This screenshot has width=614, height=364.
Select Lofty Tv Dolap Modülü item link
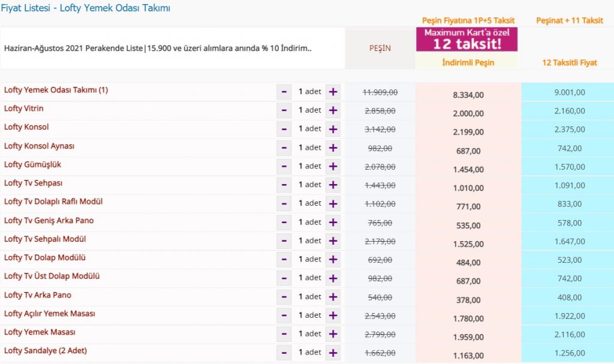pyautogui.click(x=45, y=258)
